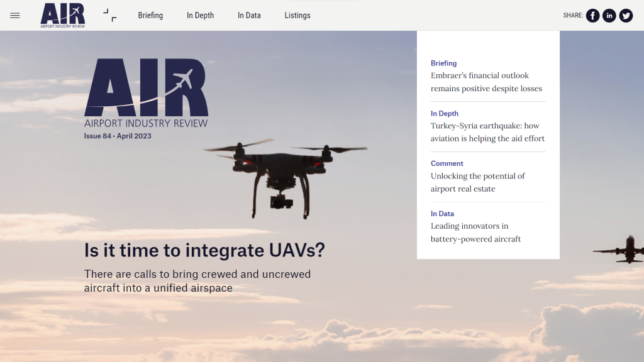Open the Listings menu item
644x362 pixels.
(297, 16)
